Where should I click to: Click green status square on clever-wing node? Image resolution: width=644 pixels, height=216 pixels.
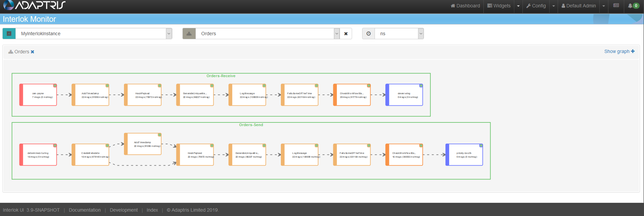(421, 86)
